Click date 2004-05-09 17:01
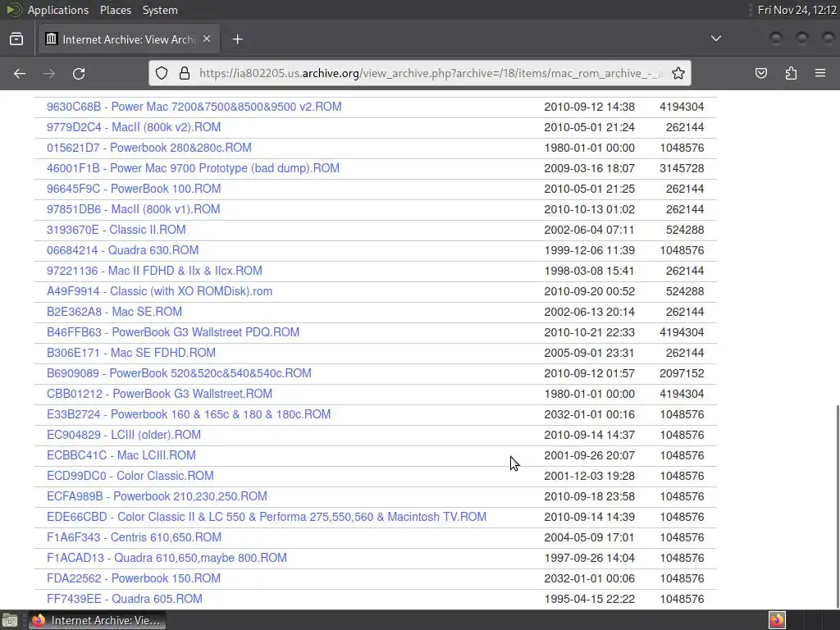Image resolution: width=840 pixels, height=630 pixels. 589,537
